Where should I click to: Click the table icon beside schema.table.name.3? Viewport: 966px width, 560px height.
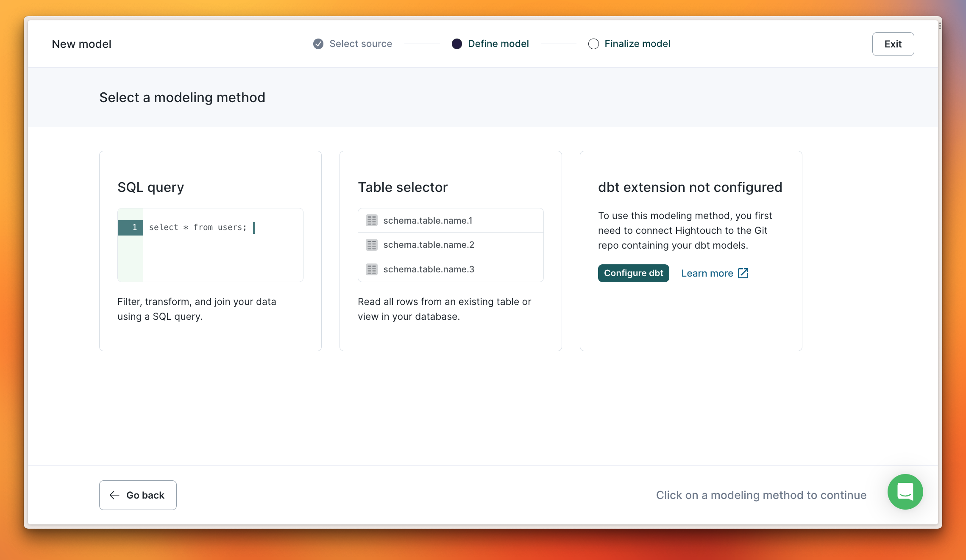click(x=372, y=269)
